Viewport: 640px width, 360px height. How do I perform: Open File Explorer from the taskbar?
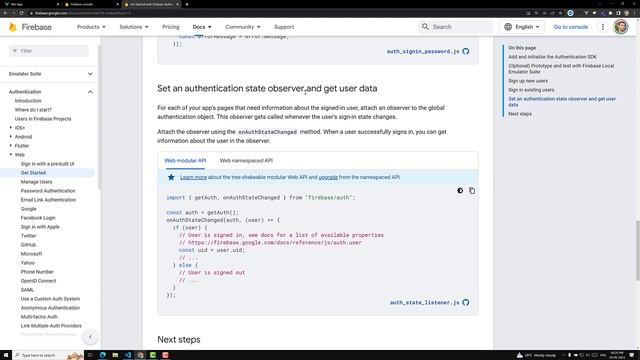[x=115, y=355]
